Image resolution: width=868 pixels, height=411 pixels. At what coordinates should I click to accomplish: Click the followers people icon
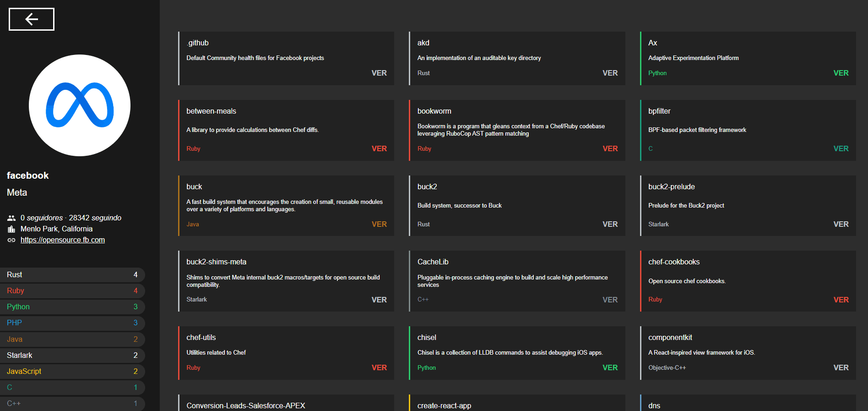coord(11,218)
